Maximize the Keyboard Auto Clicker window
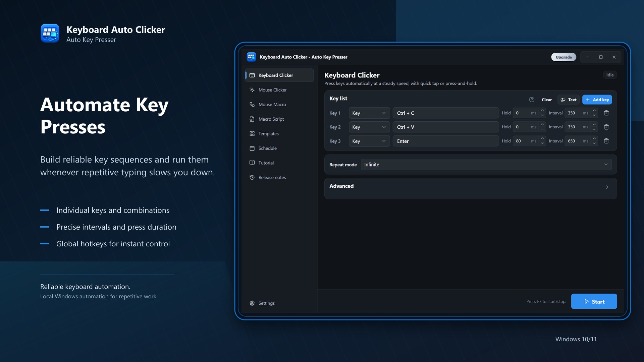Screen dimensions: 644x362 601,57
